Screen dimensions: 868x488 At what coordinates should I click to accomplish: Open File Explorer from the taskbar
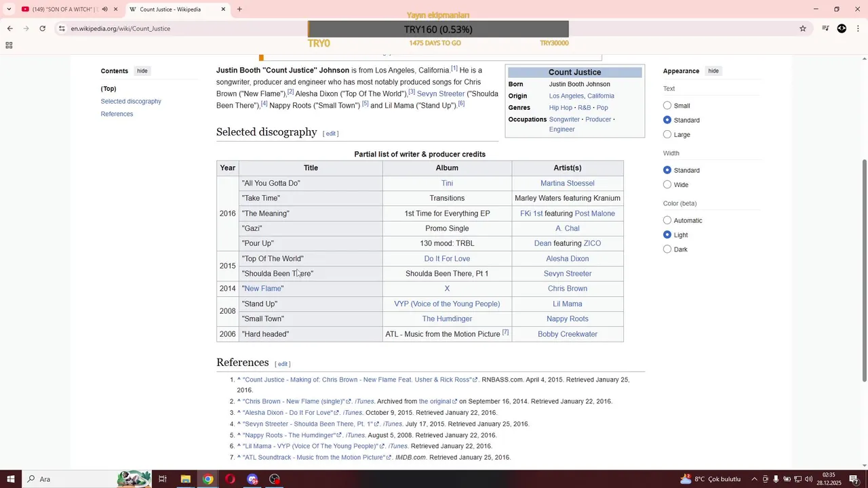coord(185,479)
